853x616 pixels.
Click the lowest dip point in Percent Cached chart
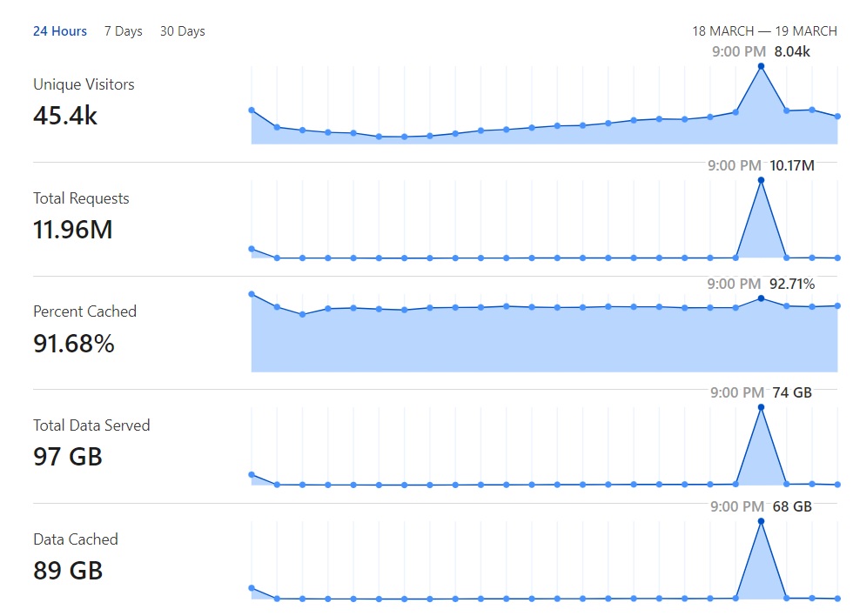pos(303,314)
